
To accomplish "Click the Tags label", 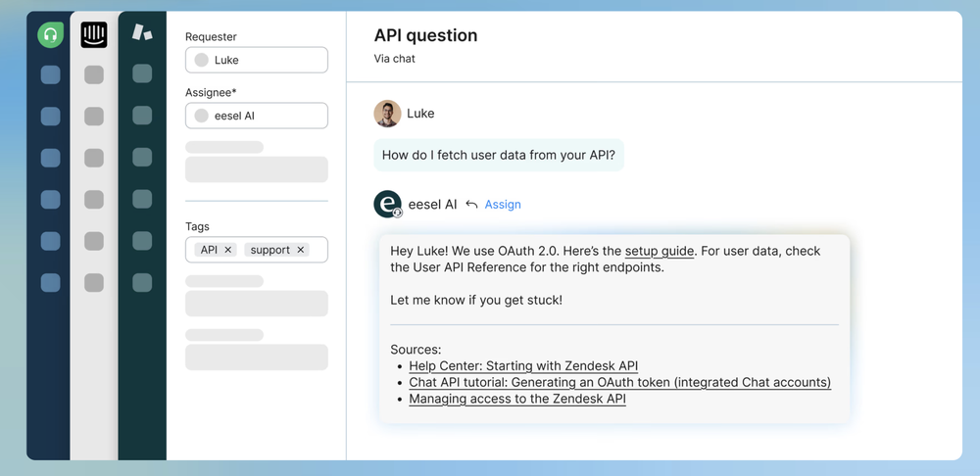I will 198,227.
